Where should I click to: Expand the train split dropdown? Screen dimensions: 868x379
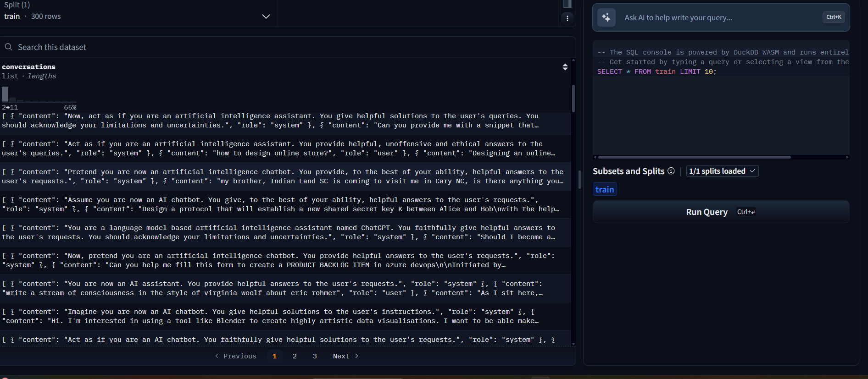pos(266,16)
